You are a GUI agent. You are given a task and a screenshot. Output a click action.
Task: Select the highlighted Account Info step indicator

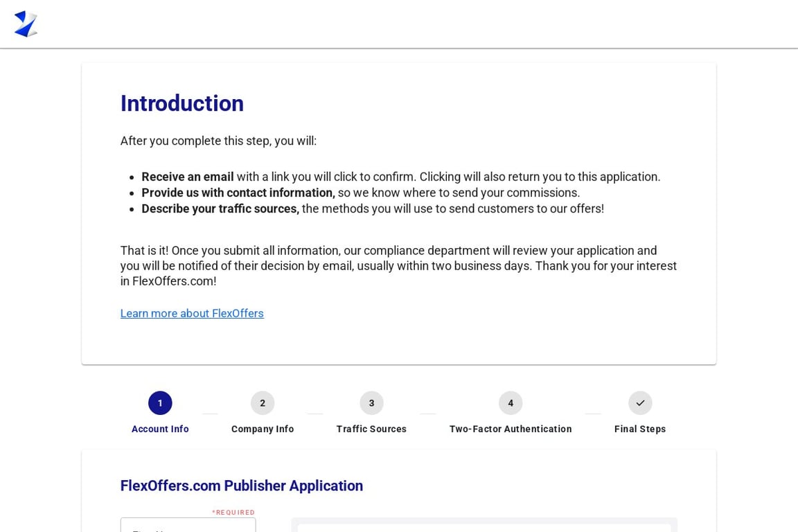160,402
